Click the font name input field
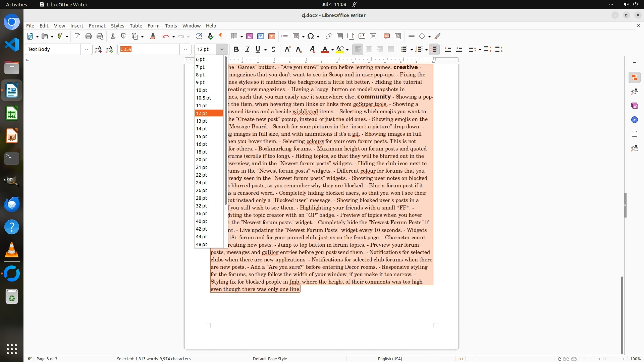Screen dimensions: 644x362 pos(149,49)
